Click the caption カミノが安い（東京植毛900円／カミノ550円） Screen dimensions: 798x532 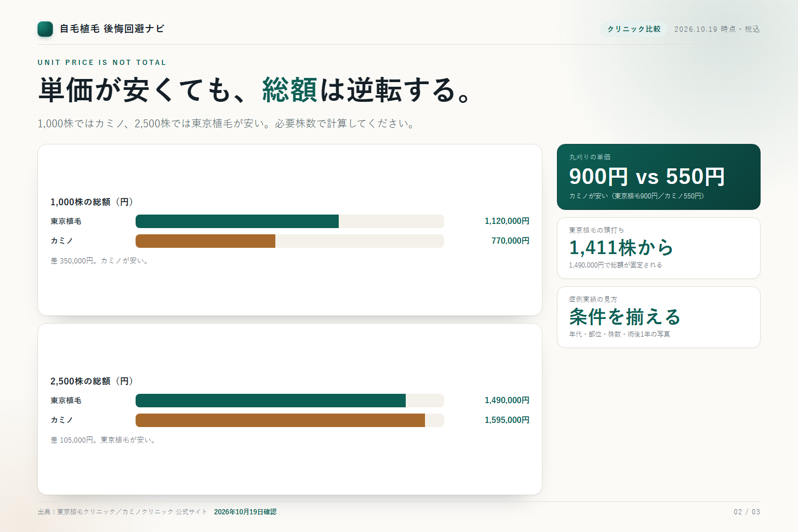click(x=637, y=196)
